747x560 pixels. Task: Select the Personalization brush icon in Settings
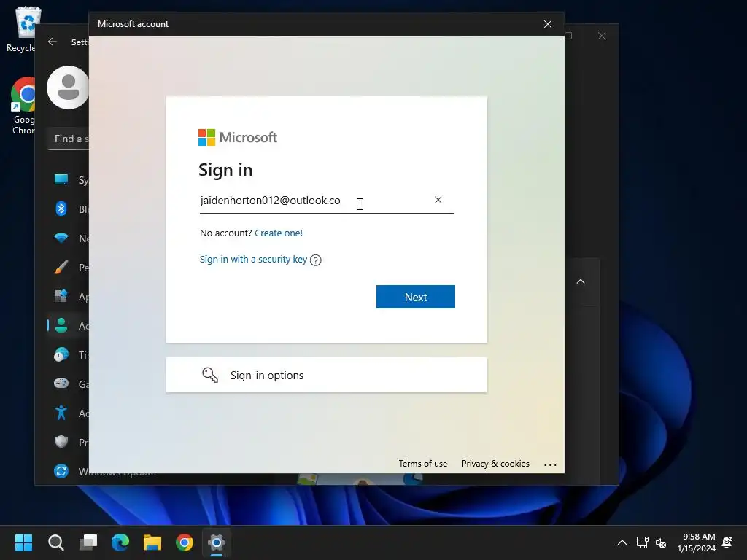pos(61,267)
